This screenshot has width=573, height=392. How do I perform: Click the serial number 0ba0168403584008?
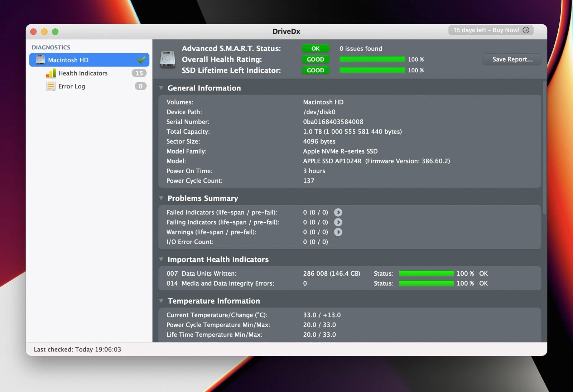(333, 122)
